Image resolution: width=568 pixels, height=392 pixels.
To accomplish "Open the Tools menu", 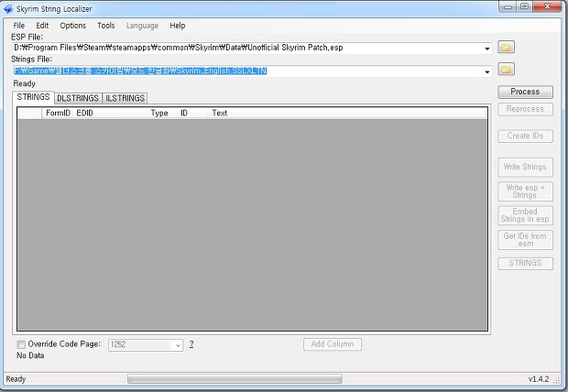I will pyautogui.click(x=105, y=26).
